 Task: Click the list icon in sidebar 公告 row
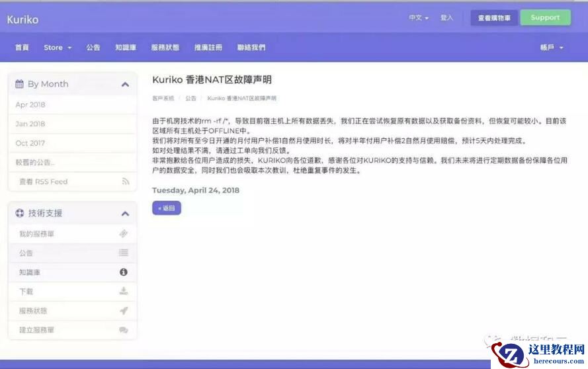coord(124,253)
